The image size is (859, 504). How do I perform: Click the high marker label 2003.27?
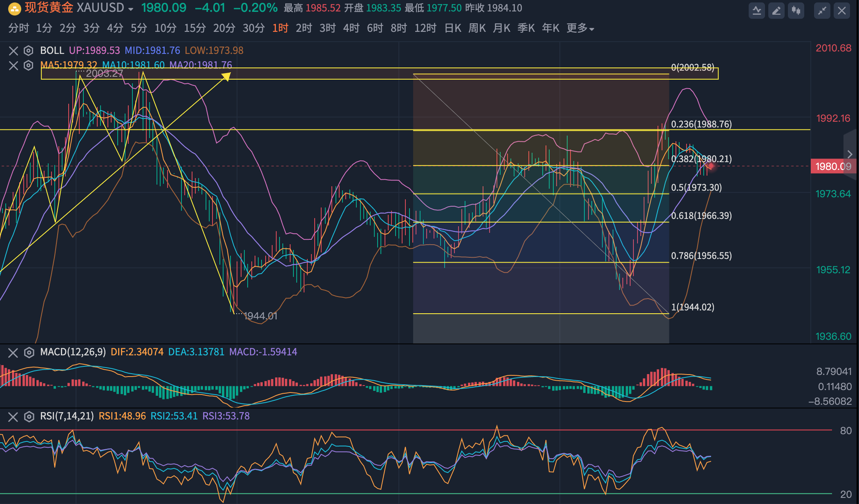coord(104,74)
